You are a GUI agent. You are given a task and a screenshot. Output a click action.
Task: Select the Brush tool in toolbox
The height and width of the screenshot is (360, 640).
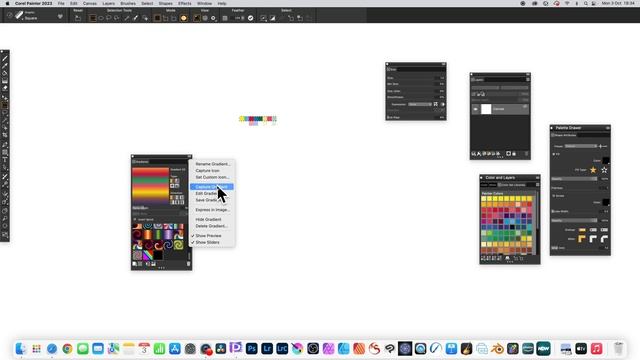(x=5, y=58)
